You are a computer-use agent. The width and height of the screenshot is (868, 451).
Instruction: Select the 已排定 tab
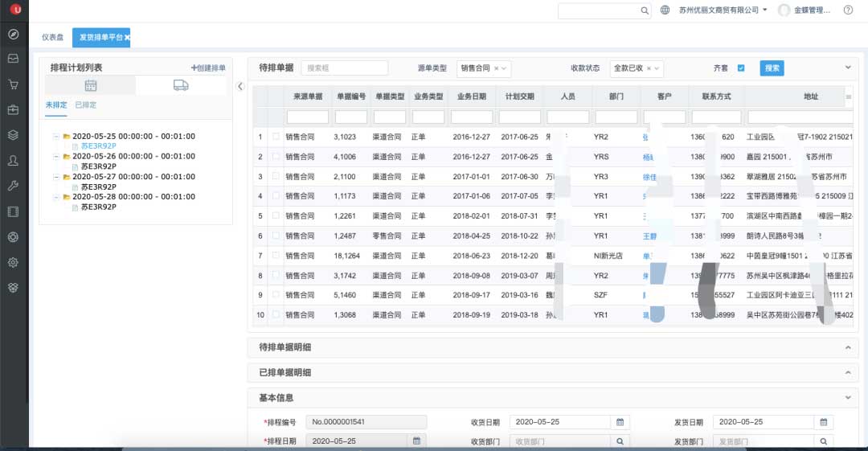click(x=86, y=105)
